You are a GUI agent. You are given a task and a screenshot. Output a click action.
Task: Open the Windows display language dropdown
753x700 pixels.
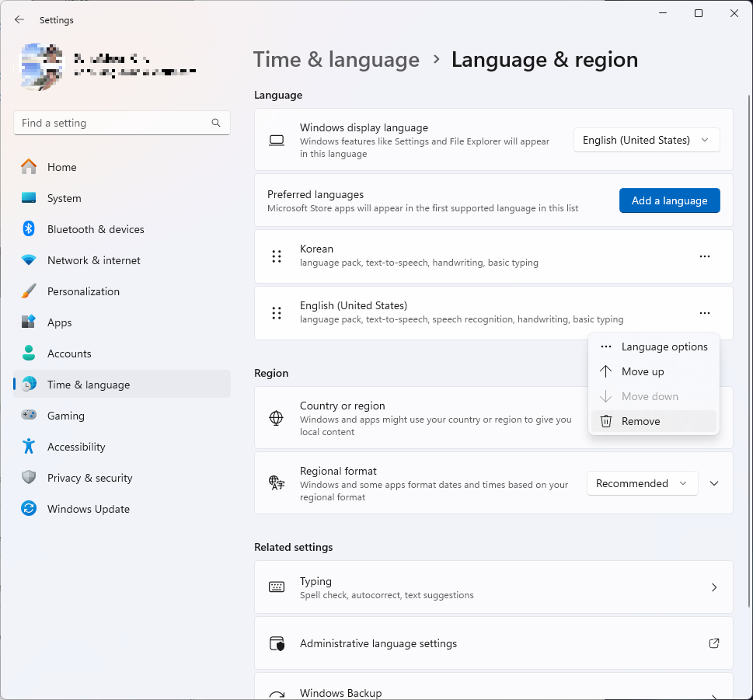pyautogui.click(x=647, y=140)
